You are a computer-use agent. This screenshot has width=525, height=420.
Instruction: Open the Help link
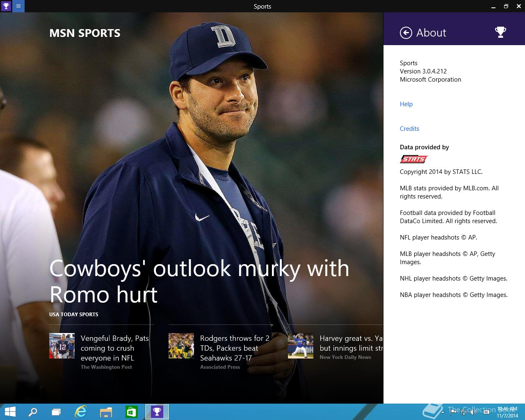click(406, 104)
